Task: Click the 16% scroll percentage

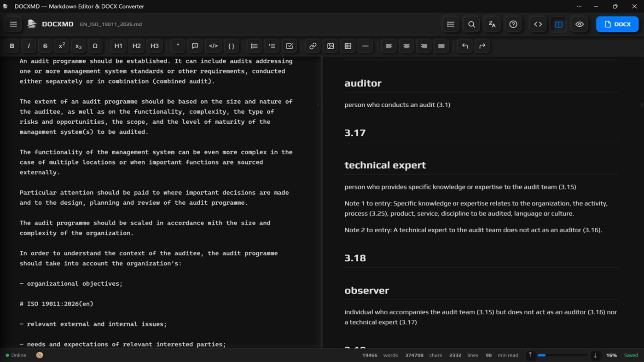Action: tap(611, 355)
